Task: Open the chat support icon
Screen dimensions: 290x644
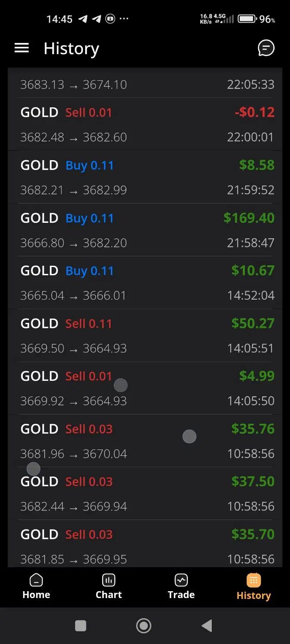Action: (x=266, y=48)
